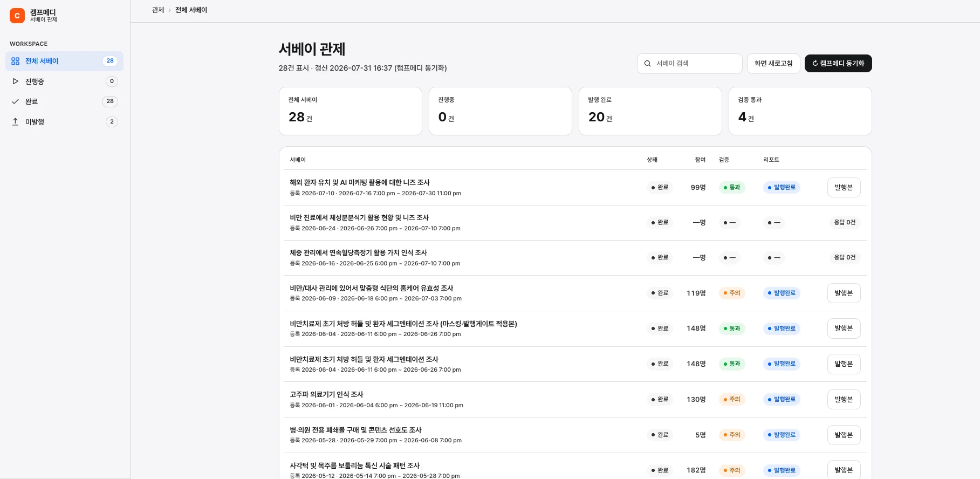Click the checkmark icon beside 완료
The width and height of the screenshot is (980, 479).
15,101
